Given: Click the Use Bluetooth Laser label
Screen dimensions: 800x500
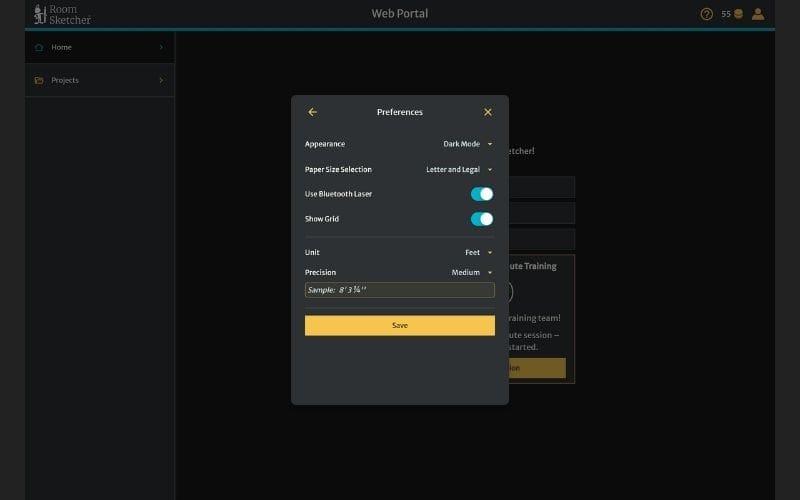Looking at the screenshot, I should pos(338,194).
